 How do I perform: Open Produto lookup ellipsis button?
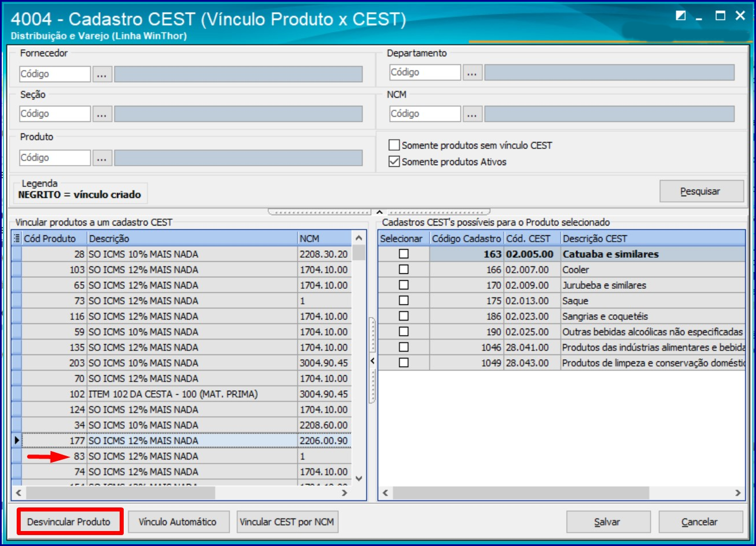102,158
